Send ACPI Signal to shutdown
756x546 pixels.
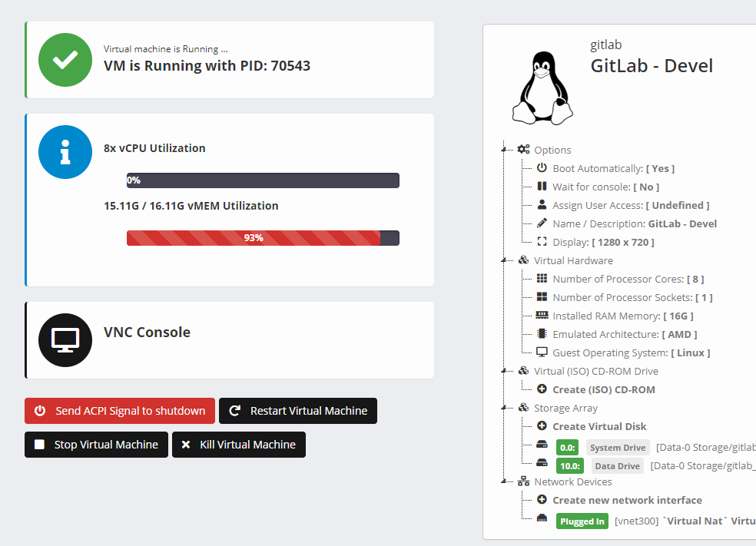click(120, 411)
